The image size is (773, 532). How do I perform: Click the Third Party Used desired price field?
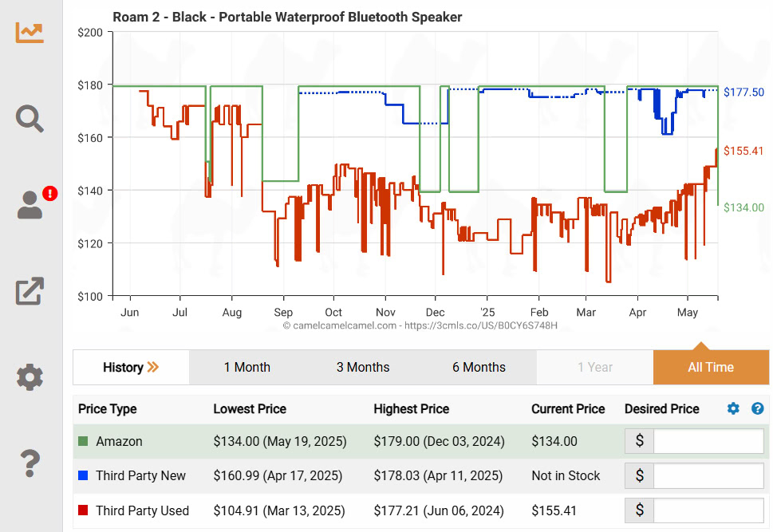708,510
